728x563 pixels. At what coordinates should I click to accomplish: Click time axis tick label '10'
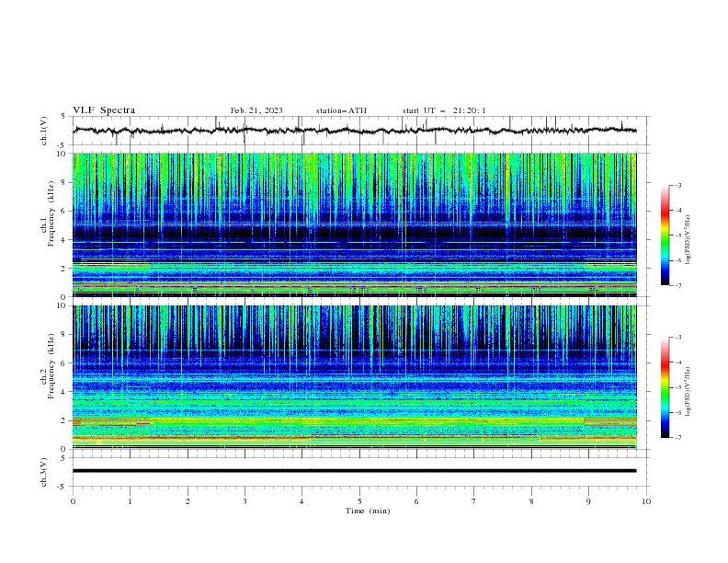pyautogui.click(x=646, y=501)
